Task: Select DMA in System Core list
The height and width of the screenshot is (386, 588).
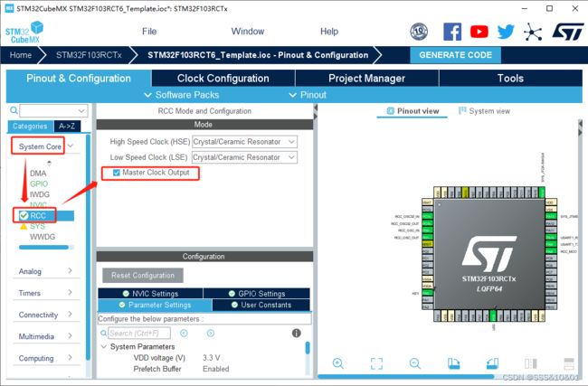Action: click(38, 174)
